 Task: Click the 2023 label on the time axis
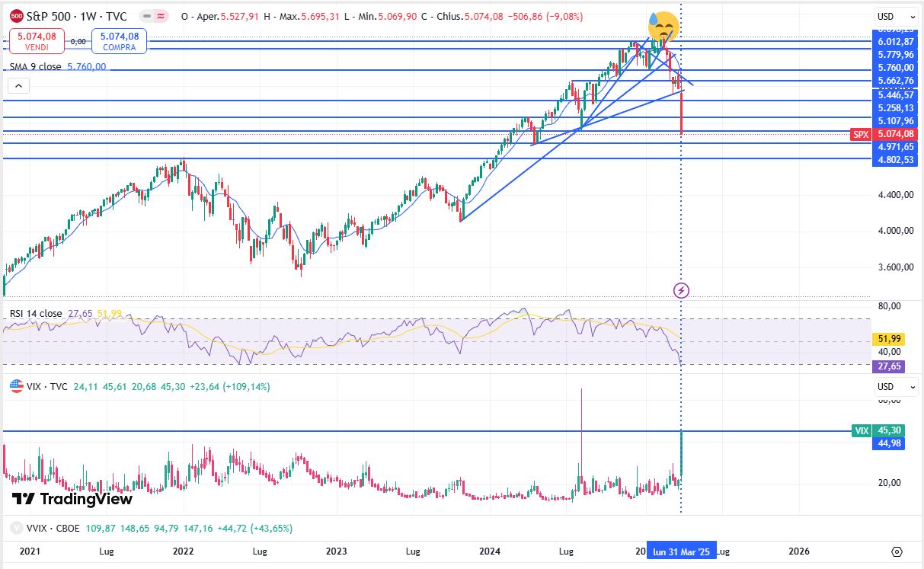tap(336, 551)
